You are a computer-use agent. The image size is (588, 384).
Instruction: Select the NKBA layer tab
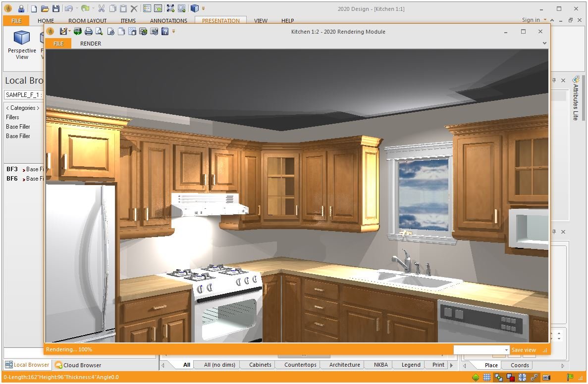(380, 365)
